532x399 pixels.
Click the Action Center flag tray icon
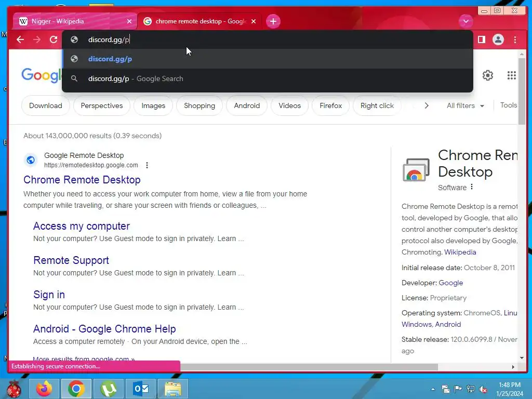click(x=458, y=389)
